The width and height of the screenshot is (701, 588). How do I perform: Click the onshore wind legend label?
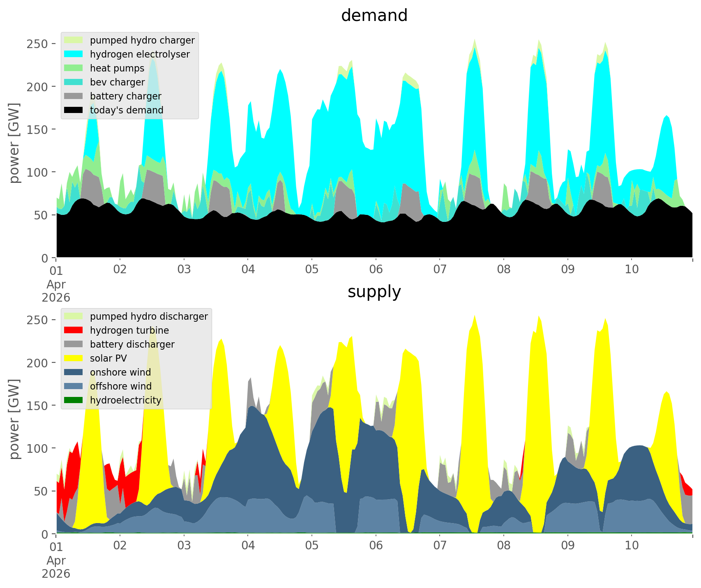(120, 372)
